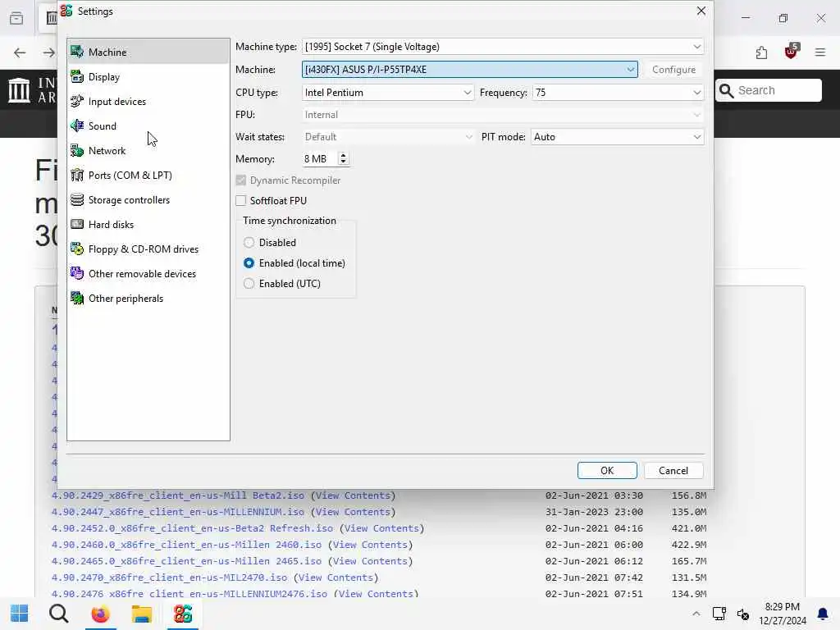Open File Explorer from taskbar
840x630 pixels.
pos(141,614)
